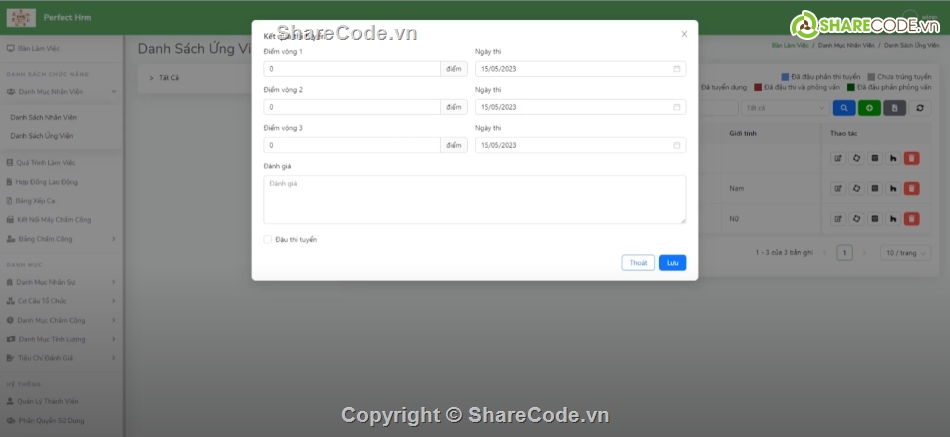Click the edit icon in the top table row
Viewport: 950px width, 437px height.
click(838, 158)
